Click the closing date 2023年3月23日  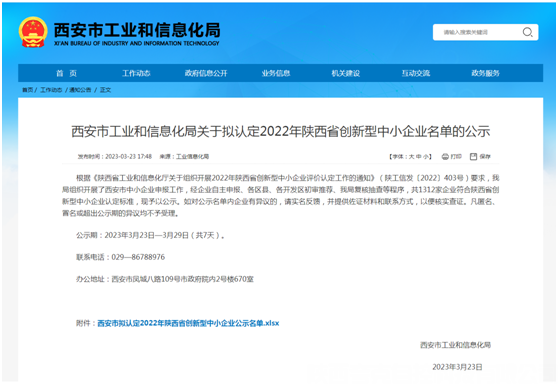tap(457, 367)
